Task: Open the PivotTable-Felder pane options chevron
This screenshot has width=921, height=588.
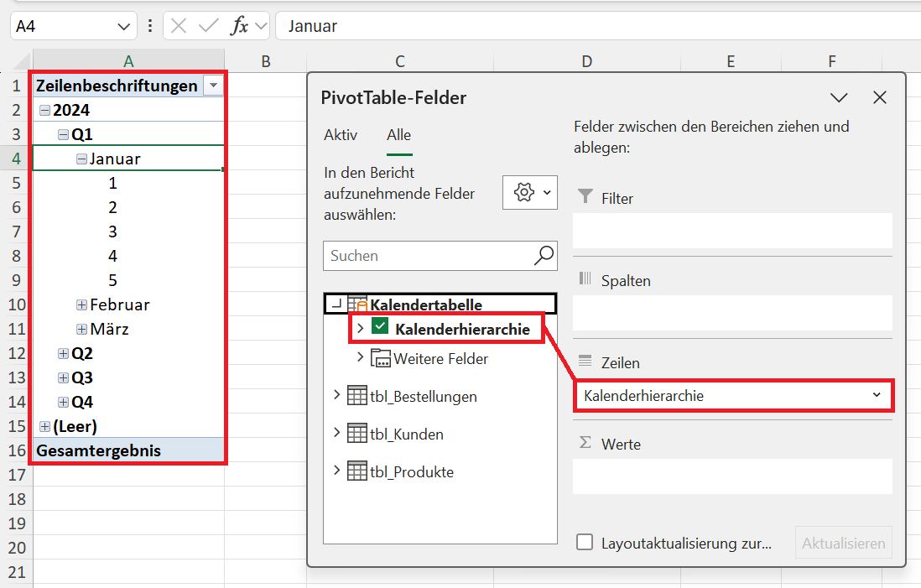Action: 839,97
